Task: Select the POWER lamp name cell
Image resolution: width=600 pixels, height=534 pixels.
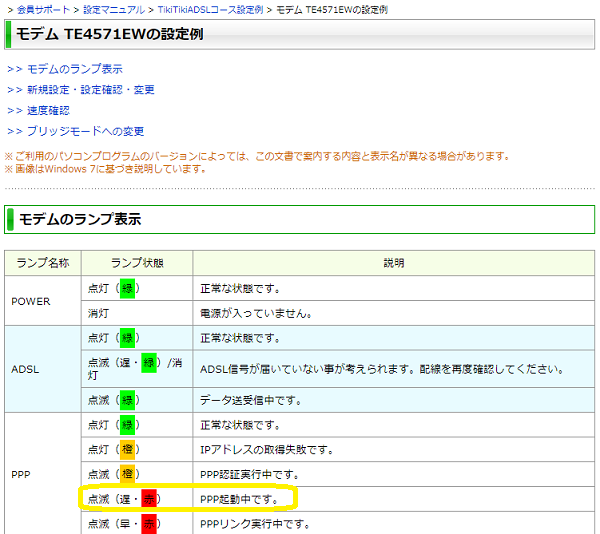Action: point(43,301)
